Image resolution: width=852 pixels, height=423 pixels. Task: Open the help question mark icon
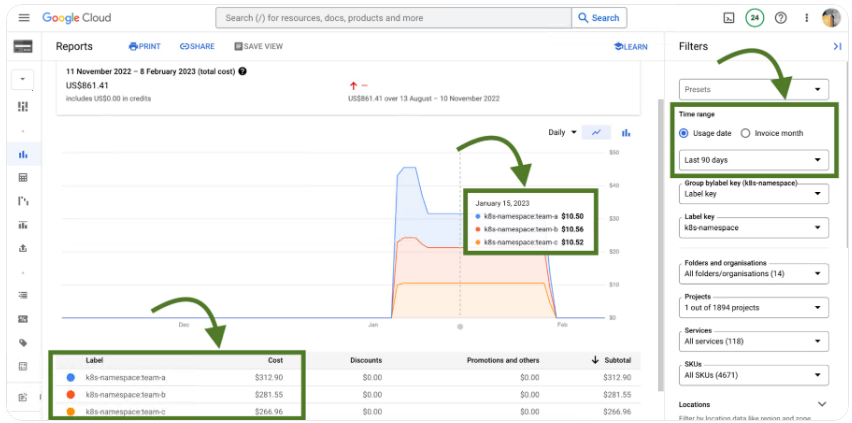coord(781,18)
